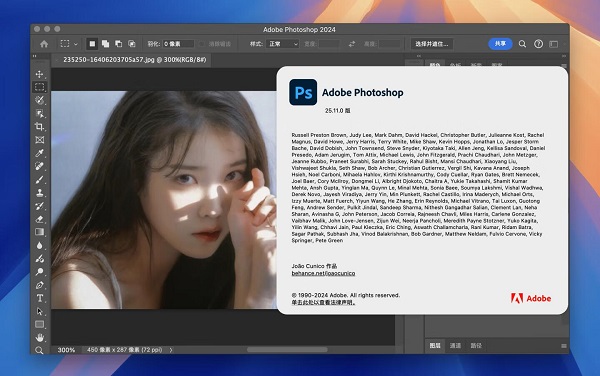Click the 选择并遮住 button
This screenshot has width=600, height=376.
(x=432, y=44)
